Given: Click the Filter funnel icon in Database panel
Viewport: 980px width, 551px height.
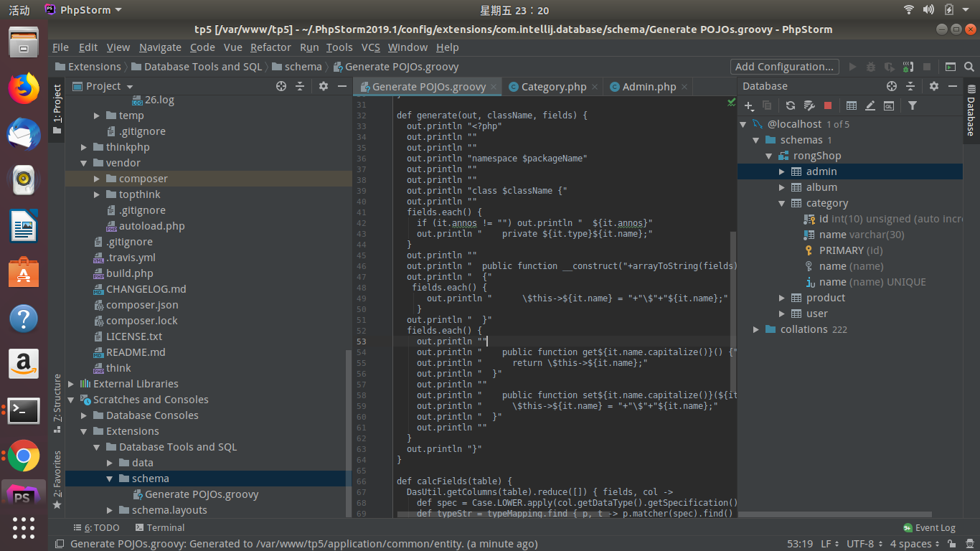Looking at the screenshot, I should click(x=913, y=105).
